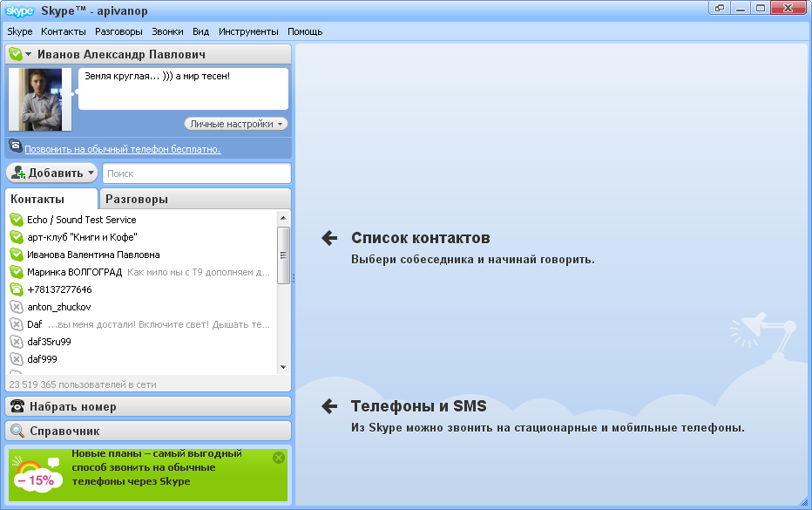Screen dimensions: 812x510
Task: Select contact daf35ru99
Action: click(49, 342)
